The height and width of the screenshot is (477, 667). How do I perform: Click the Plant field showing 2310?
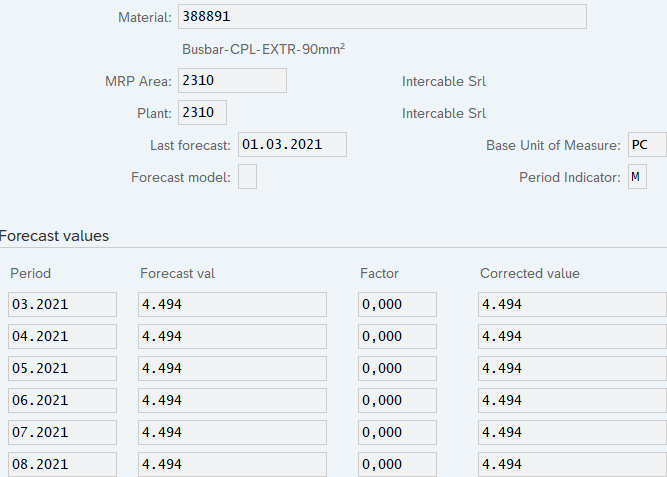pyautogui.click(x=202, y=113)
